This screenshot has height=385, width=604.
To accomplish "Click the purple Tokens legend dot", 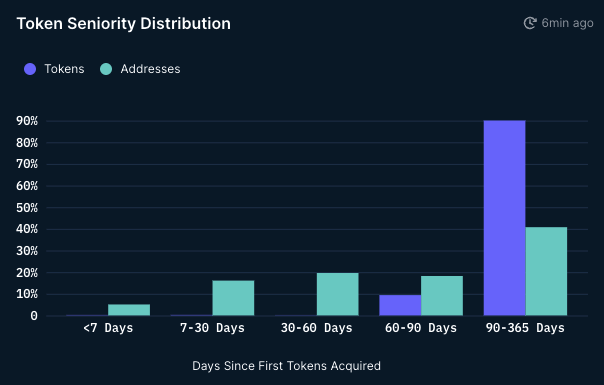I will click(30, 69).
